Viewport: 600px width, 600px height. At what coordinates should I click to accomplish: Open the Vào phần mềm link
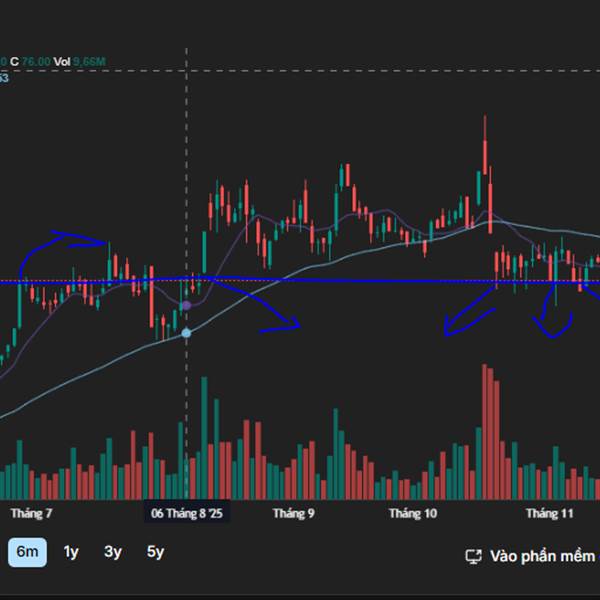pos(542,556)
